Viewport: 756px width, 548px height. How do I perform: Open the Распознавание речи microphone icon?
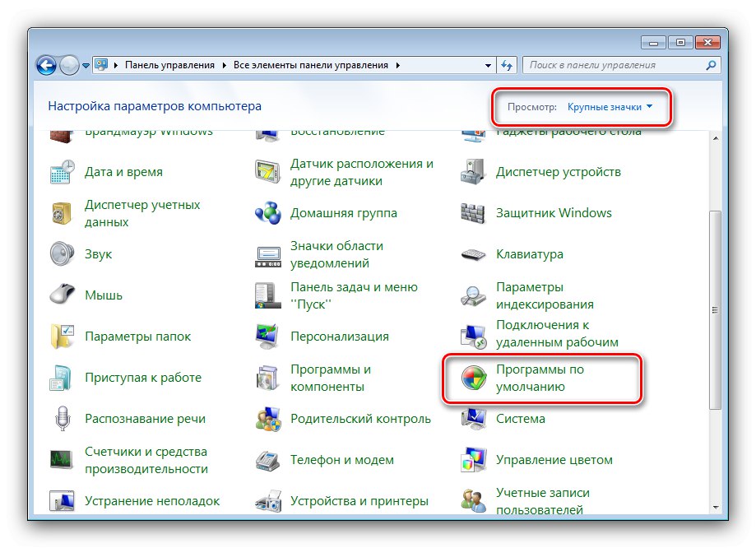click(x=63, y=418)
